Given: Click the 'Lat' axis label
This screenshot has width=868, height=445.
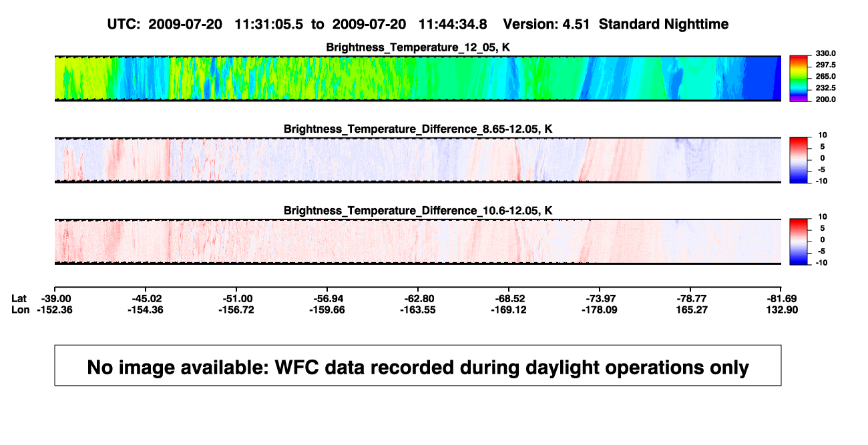Looking at the screenshot, I should click(x=19, y=298).
